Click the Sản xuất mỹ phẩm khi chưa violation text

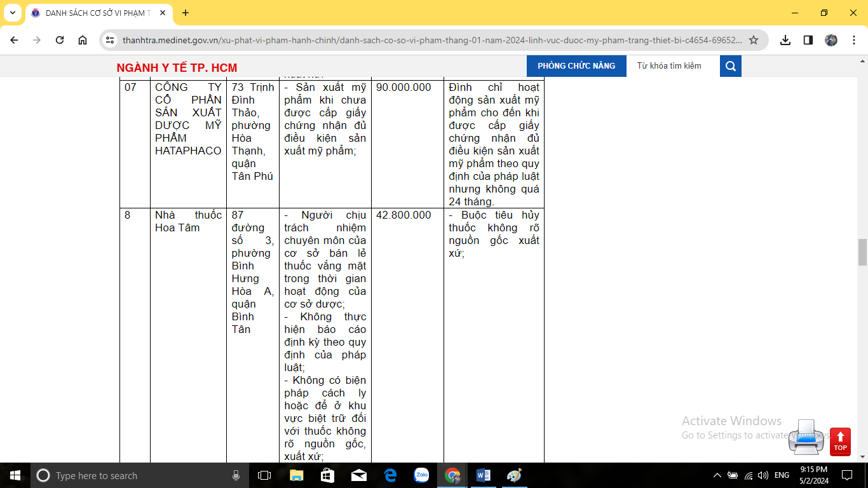tap(325, 119)
